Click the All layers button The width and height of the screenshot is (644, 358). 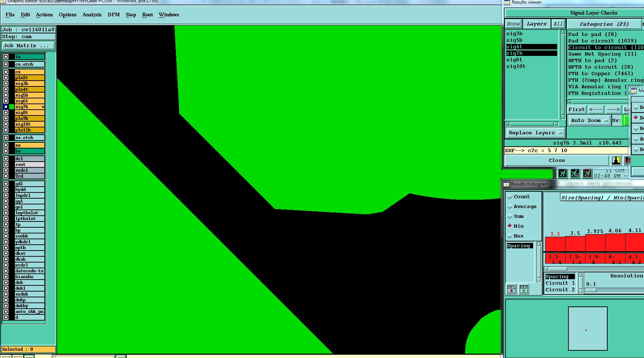coord(558,24)
